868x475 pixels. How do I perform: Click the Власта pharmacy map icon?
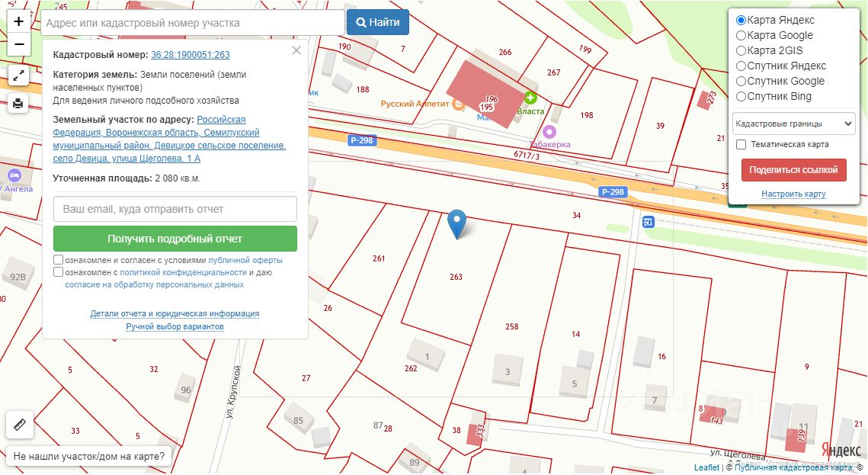tap(530, 98)
